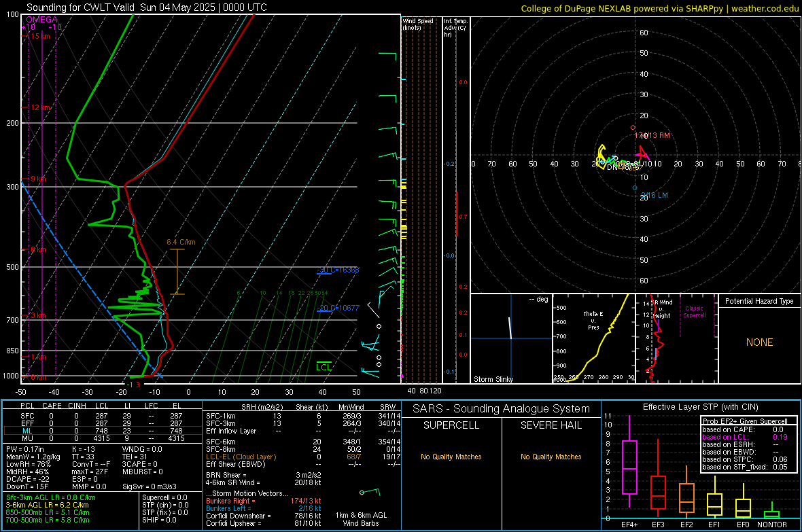Select the '2/16 LM' hodograph label
Viewport: 802px width, 532px height.
655,195
